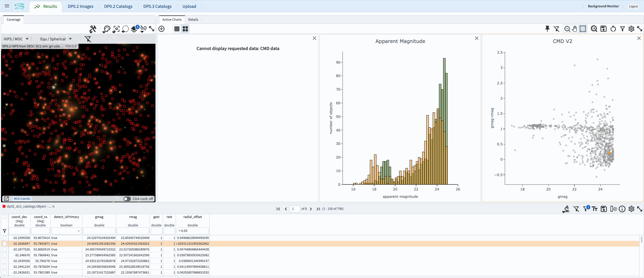This screenshot has height=278, width=644.
Task: Toggle the Click Lock switch off/on
Action: (127, 199)
